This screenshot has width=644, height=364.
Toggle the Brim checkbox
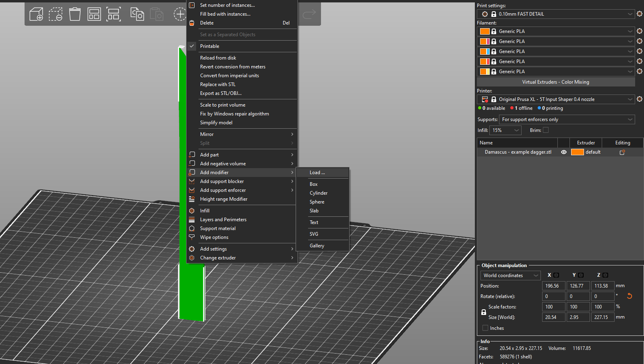tap(546, 130)
